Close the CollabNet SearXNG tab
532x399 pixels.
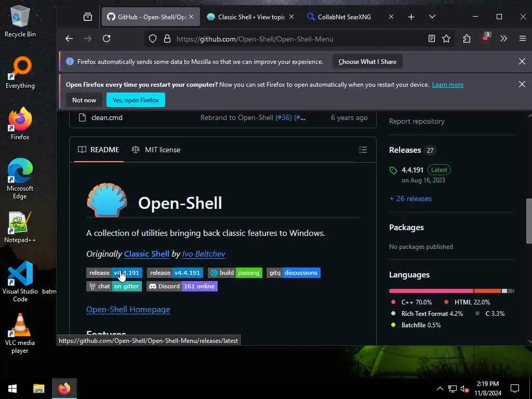(x=391, y=17)
